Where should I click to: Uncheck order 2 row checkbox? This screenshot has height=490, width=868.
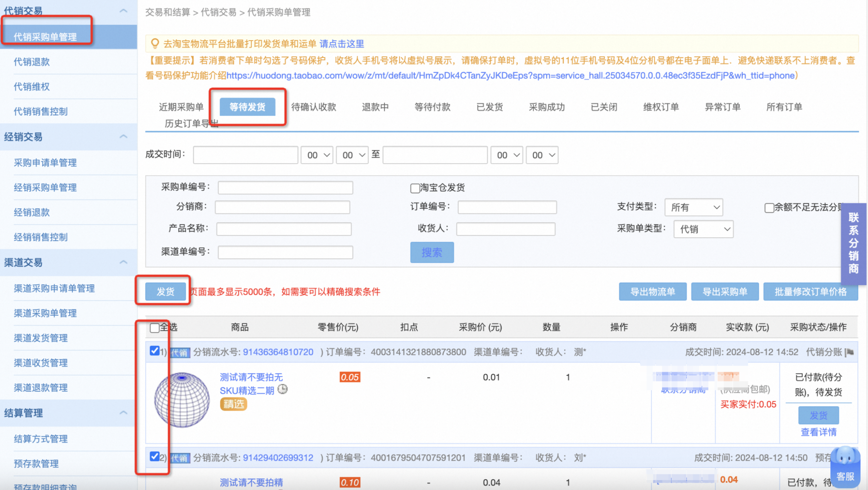coord(154,456)
